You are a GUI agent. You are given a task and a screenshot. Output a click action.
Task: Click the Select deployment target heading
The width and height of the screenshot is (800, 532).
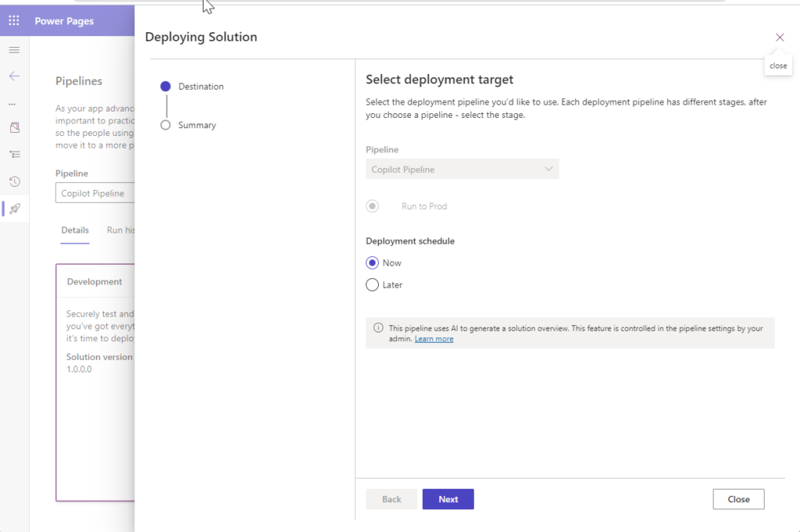point(439,80)
